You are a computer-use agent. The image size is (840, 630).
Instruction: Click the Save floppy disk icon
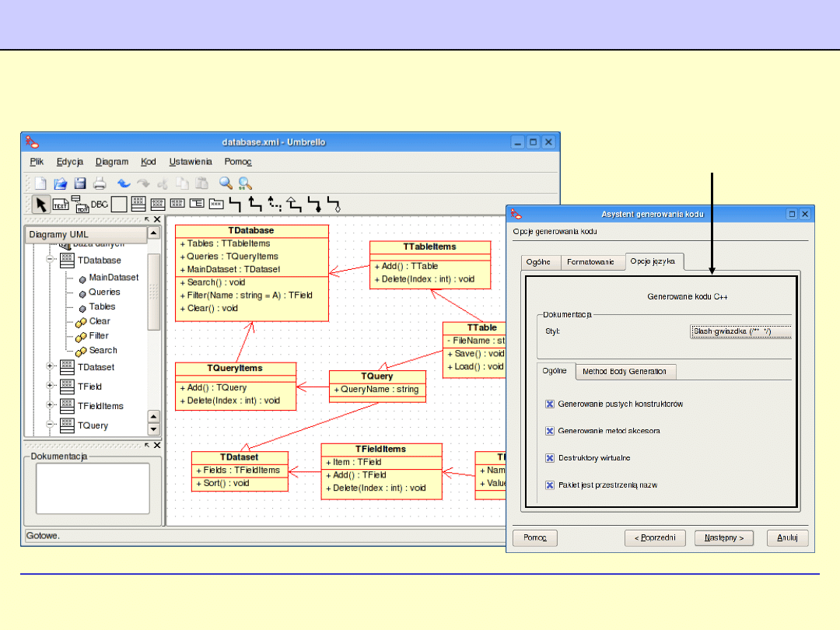point(80,184)
